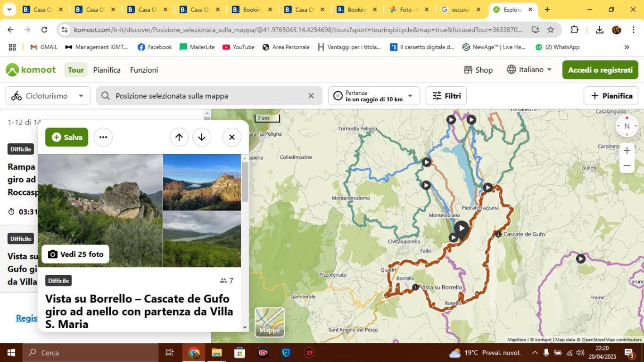Open Chrome extensions puzzle icon
The image size is (644, 362).
coord(574,30)
